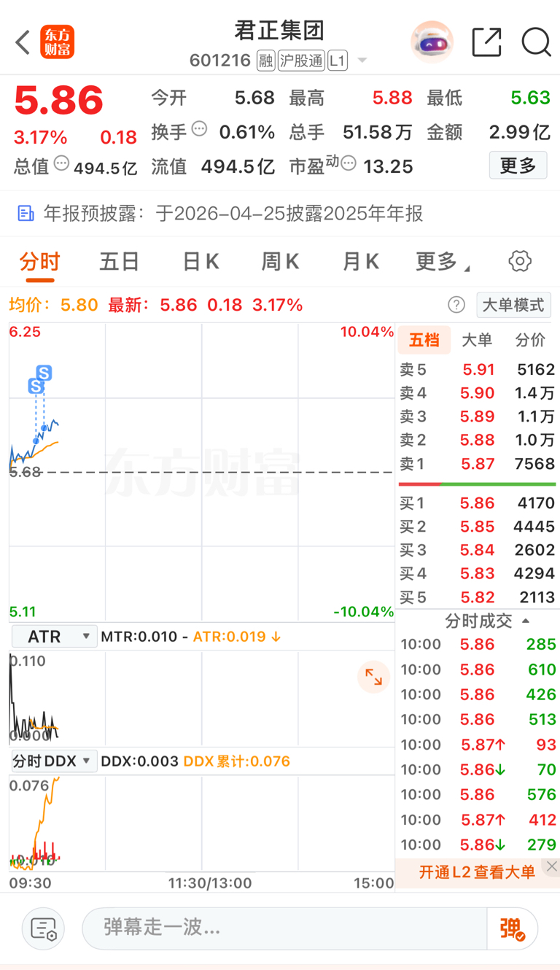Open the comment list icon
Image resolution: width=560 pixels, height=970 pixels.
point(44,928)
